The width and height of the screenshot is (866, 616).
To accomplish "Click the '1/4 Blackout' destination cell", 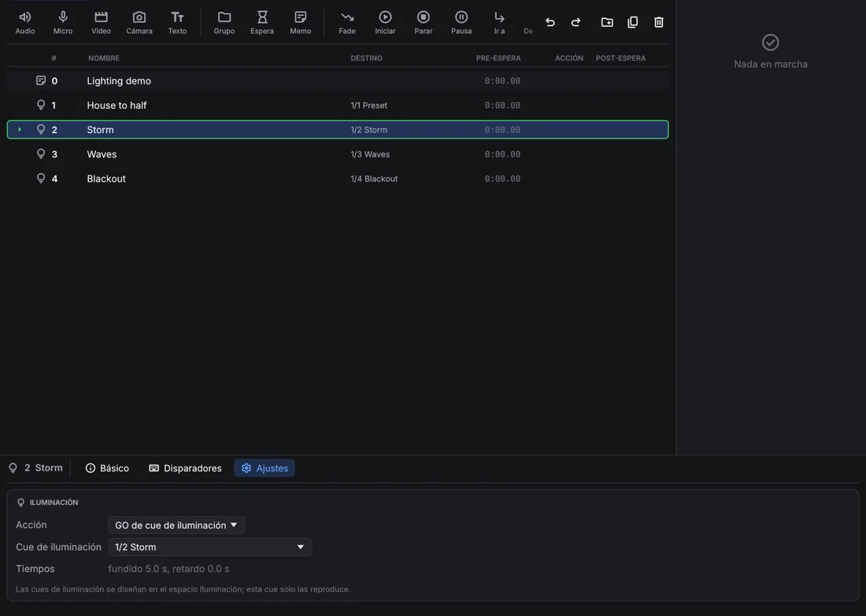I will (374, 179).
